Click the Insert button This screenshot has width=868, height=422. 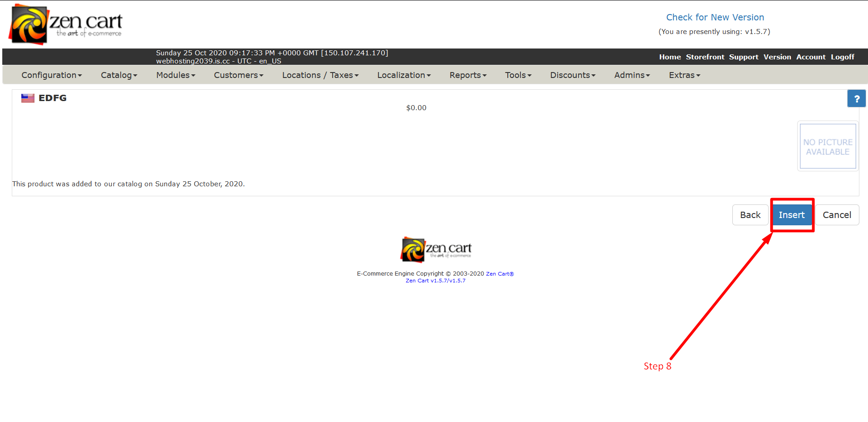[x=792, y=215]
